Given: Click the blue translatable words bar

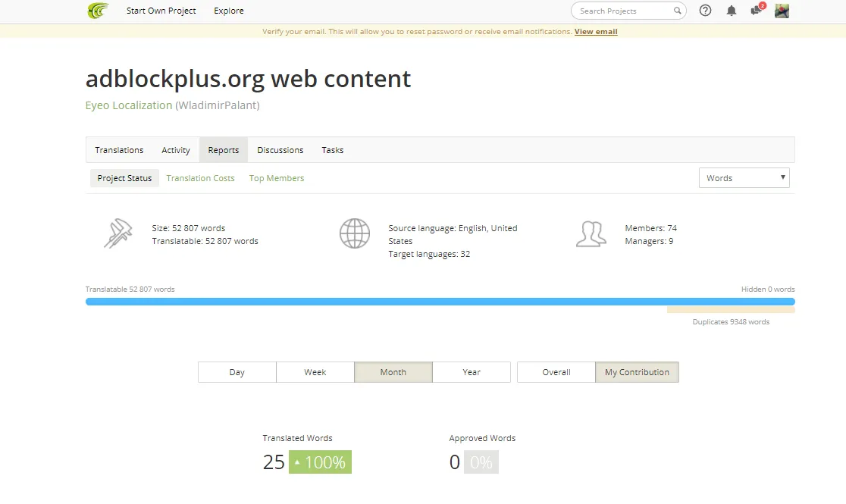Looking at the screenshot, I should click(440, 302).
